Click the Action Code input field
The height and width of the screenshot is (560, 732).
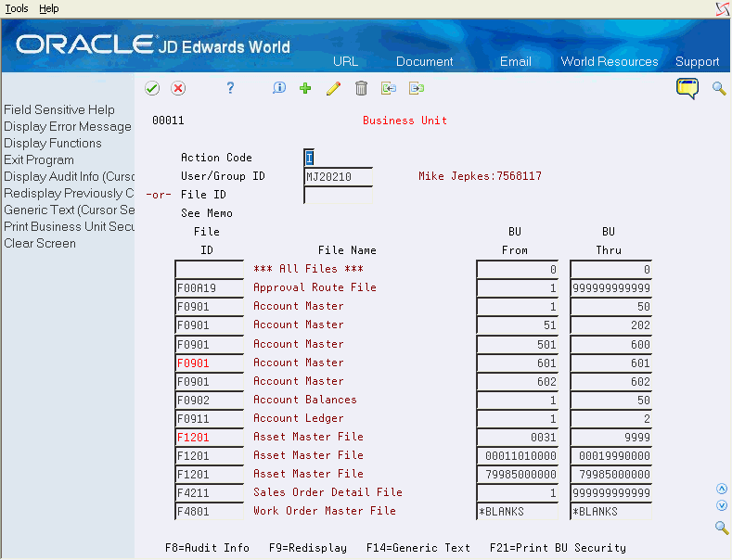(309, 158)
